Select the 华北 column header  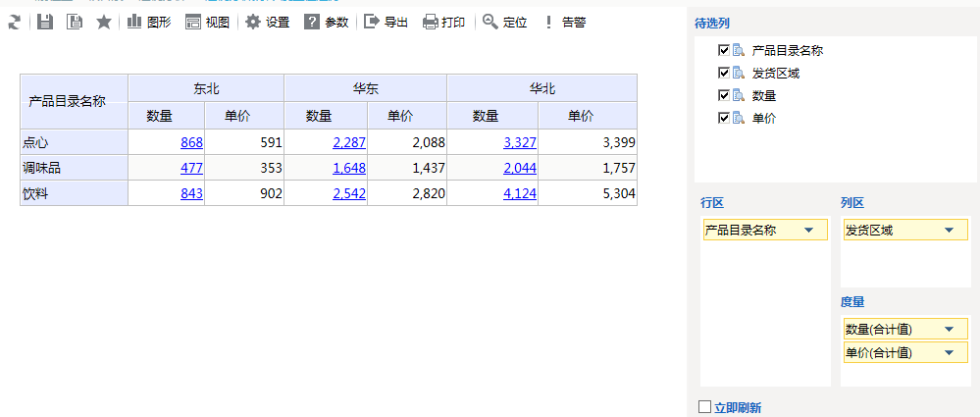542,88
